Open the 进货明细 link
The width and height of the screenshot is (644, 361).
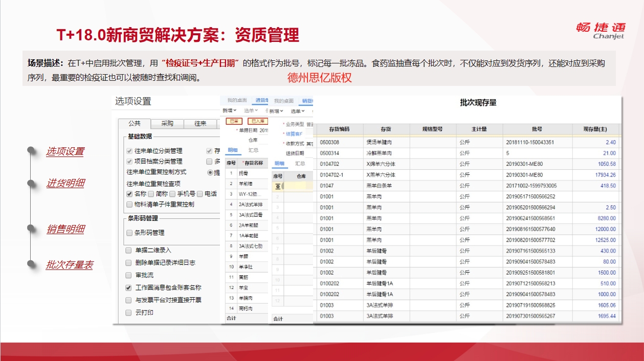[65, 183]
